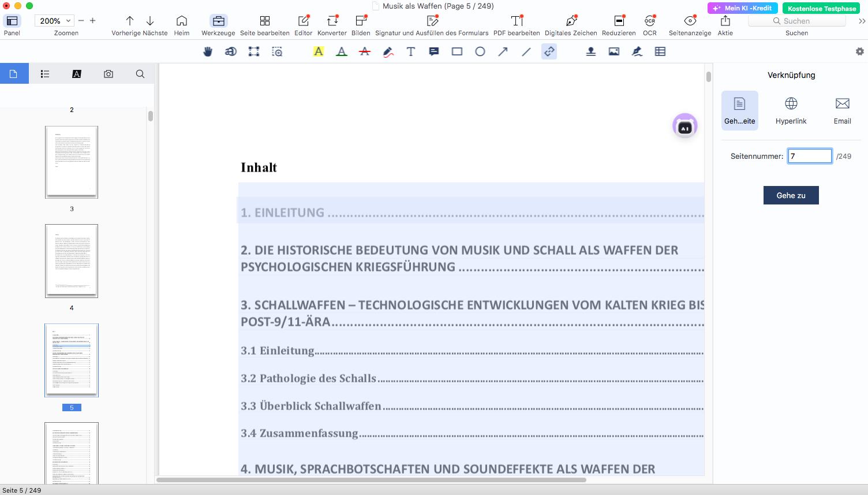Select the straight line tool

pyautogui.click(x=526, y=51)
